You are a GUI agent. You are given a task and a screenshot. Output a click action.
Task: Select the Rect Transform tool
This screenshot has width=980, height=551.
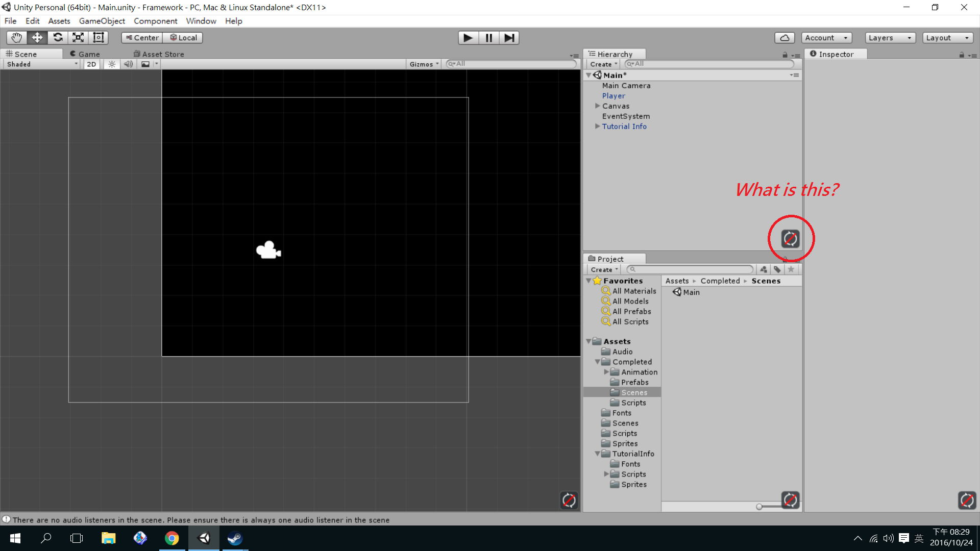coord(99,38)
